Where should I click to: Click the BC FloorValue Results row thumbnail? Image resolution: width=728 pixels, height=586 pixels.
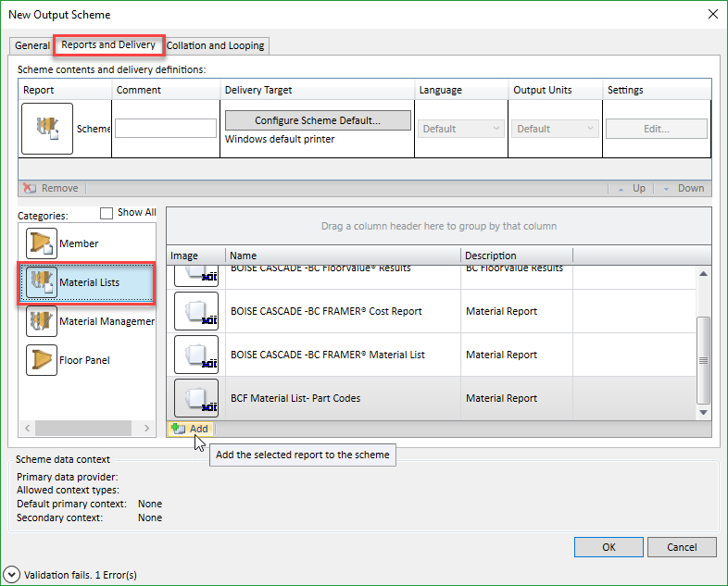(x=196, y=276)
